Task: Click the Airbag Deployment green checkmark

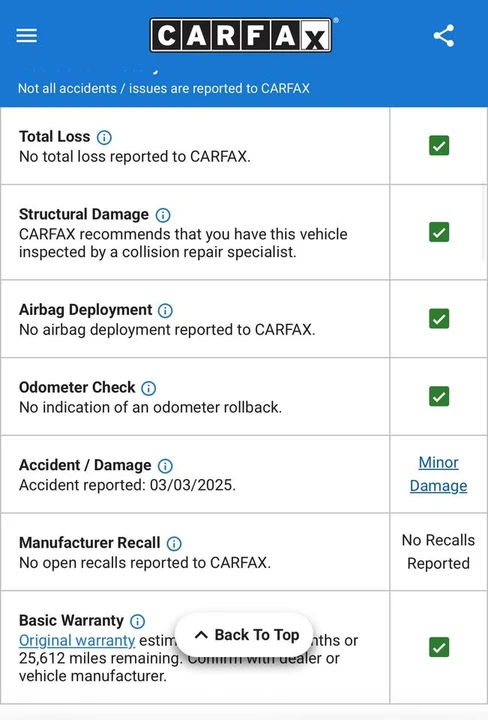Action: point(439,318)
